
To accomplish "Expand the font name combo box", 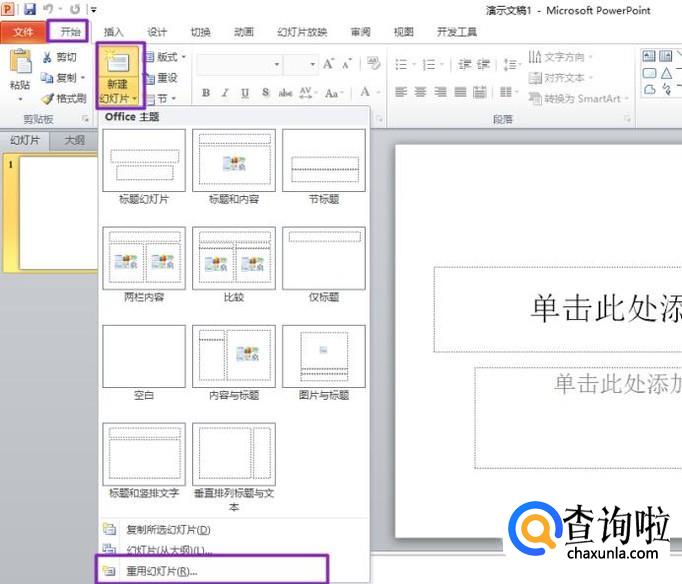I will click(277, 65).
